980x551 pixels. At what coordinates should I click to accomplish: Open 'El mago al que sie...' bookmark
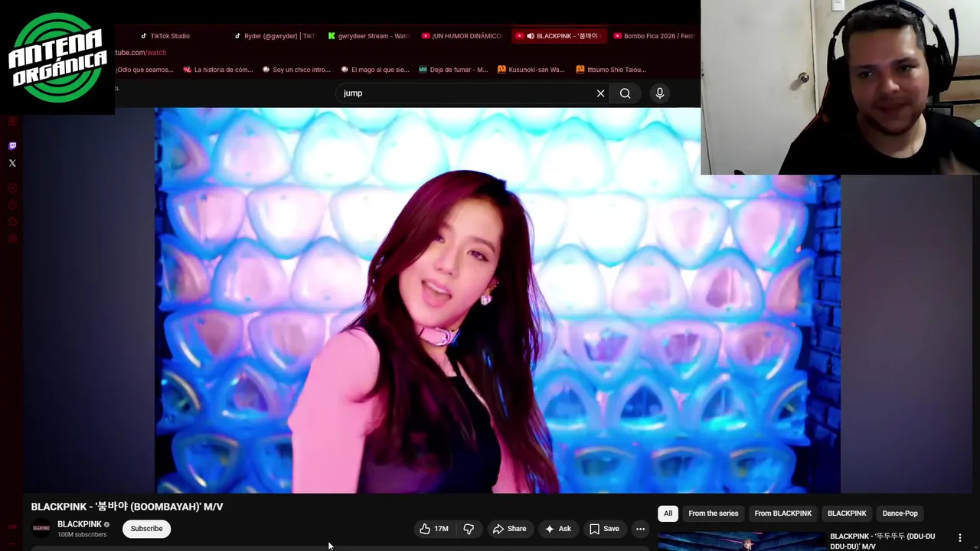pyautogui.click(x=374, y=70)
